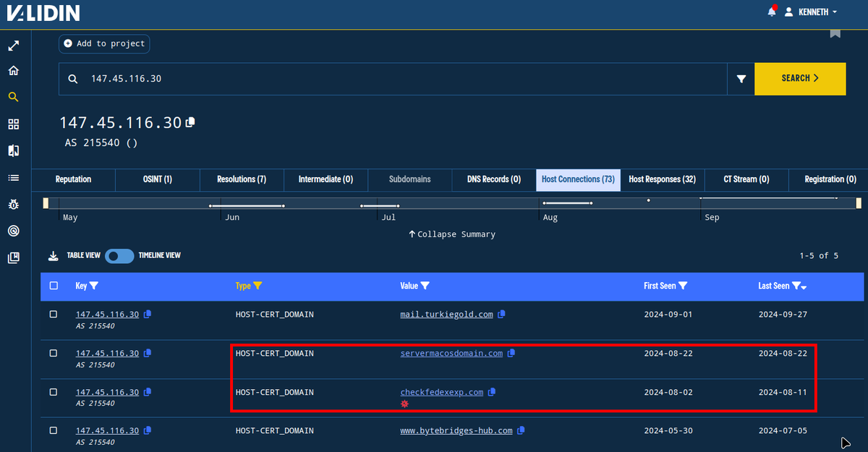
Task: Open the target sidebar icon
Action: (14, 231)
